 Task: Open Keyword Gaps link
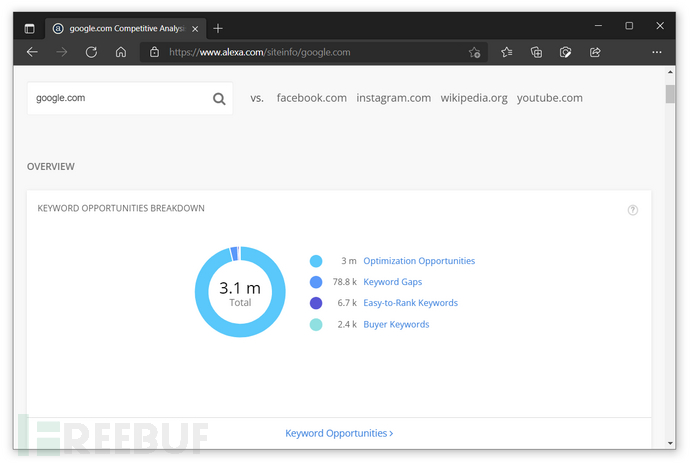(393, 282)
